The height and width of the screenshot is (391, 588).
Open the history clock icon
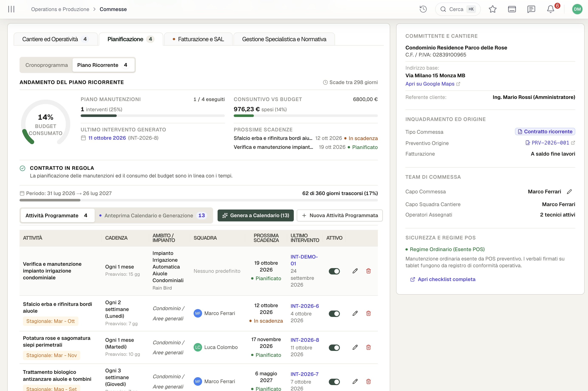coord(423,9)
